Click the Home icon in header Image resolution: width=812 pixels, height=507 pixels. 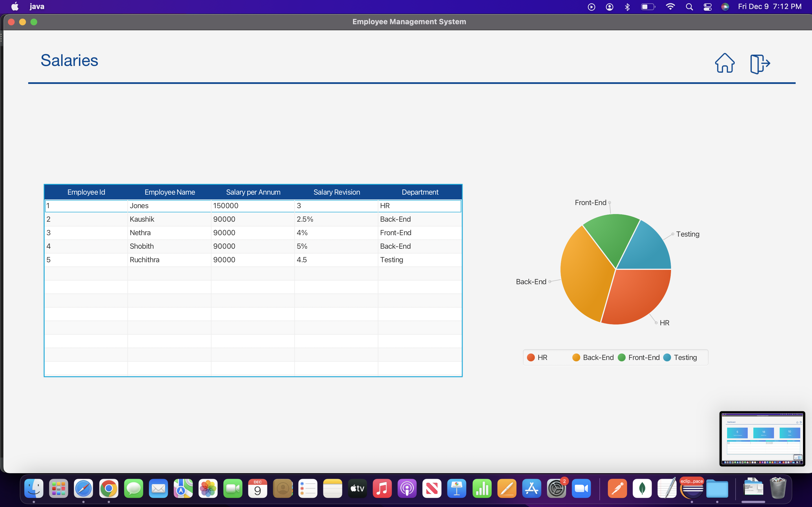click(x=724, y=63)
